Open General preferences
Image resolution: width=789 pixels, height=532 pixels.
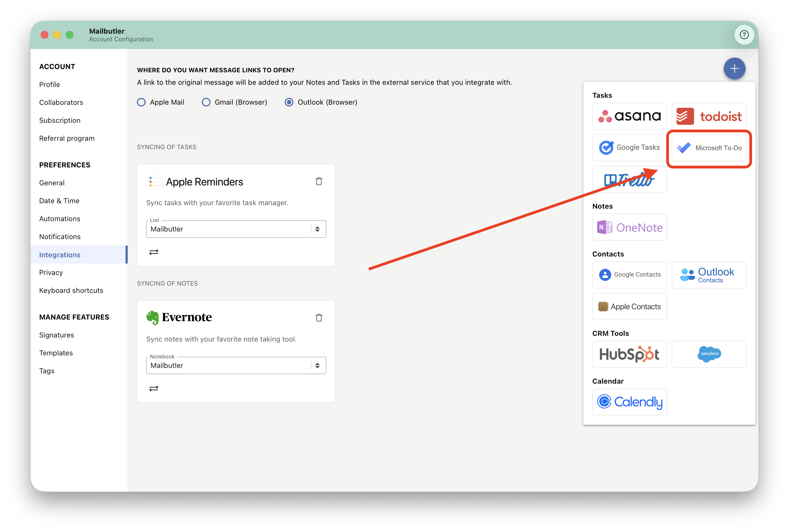(x=52, y=183)
